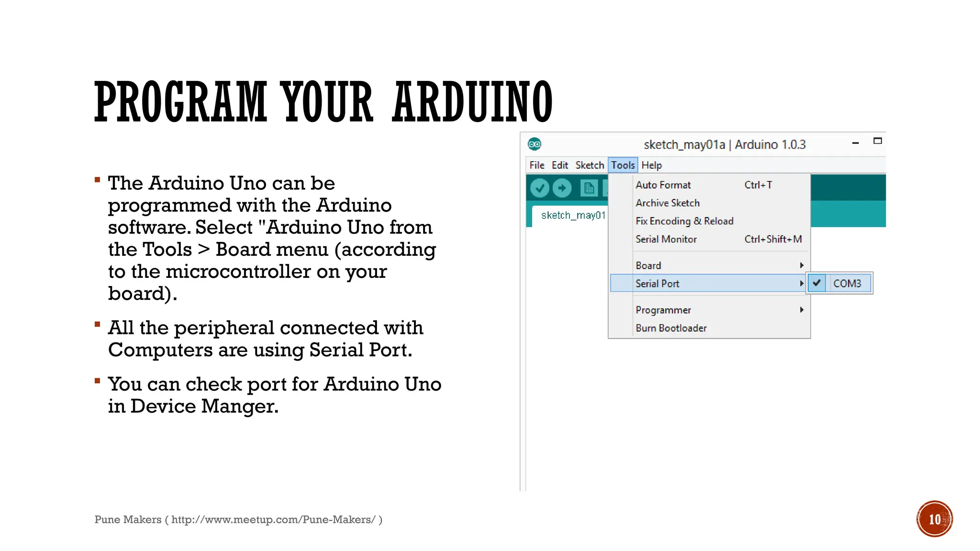Maximize the Arduino IDE window
980x551 pixels.
[878, 141]
